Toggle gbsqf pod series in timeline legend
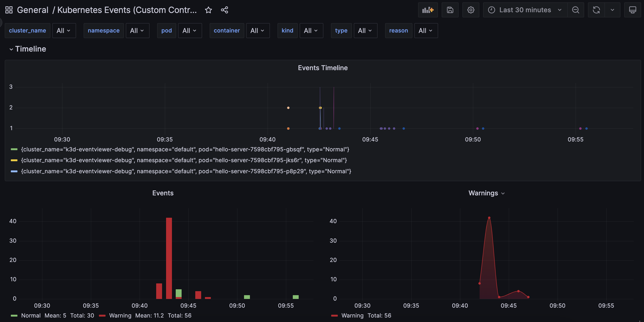Image resolution: width=644 pixels, height=322 pixels. [x=185, y=149]
